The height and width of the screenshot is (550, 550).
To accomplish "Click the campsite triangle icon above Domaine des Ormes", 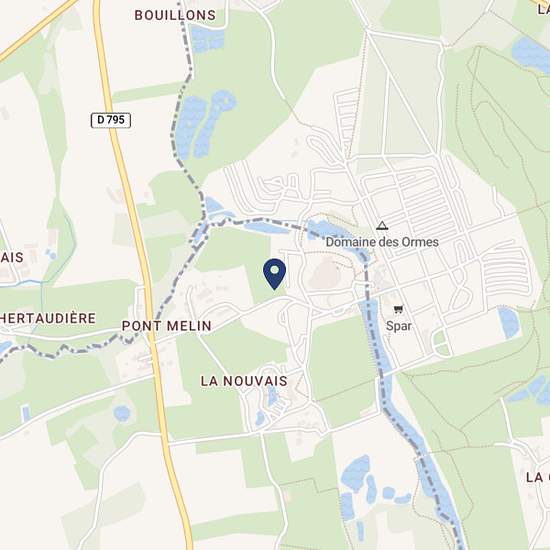I will tap(382, 225).
